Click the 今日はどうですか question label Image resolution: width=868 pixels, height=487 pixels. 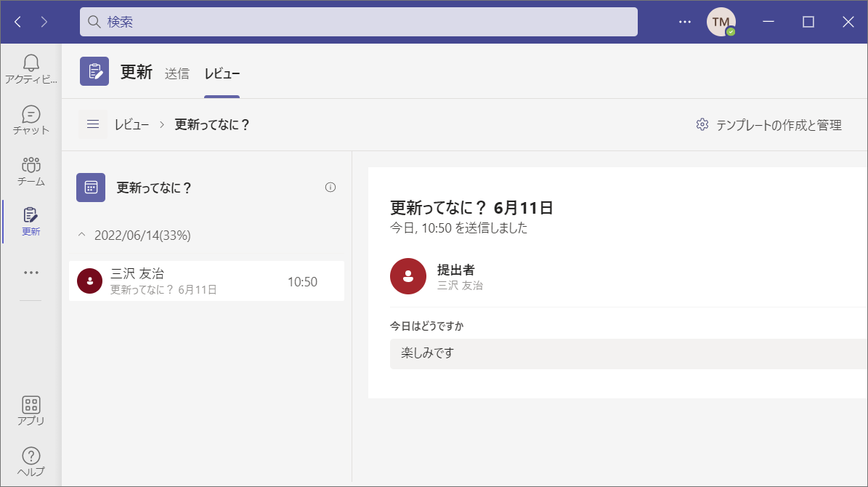coord(427,326)
